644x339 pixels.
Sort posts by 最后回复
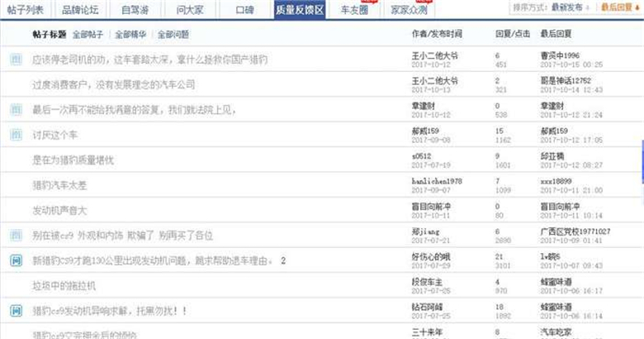click(x=617, y=7)
